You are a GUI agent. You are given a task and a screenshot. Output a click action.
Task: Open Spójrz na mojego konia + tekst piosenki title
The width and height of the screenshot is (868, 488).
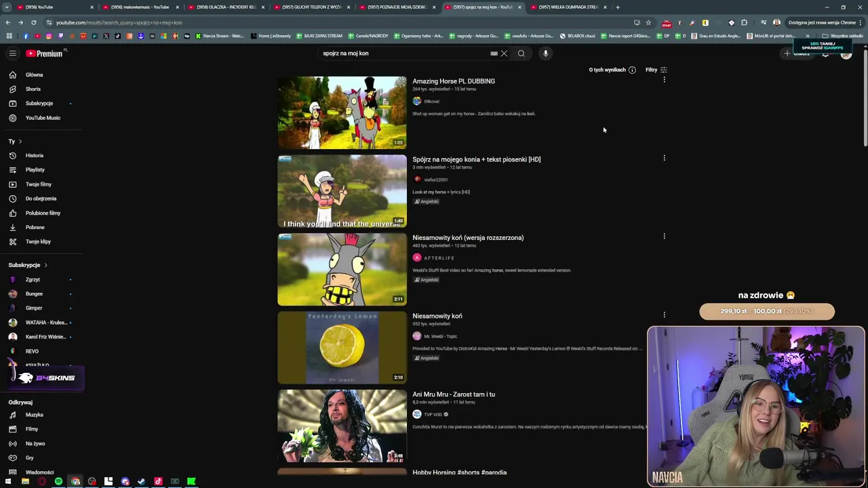point(476,159)
